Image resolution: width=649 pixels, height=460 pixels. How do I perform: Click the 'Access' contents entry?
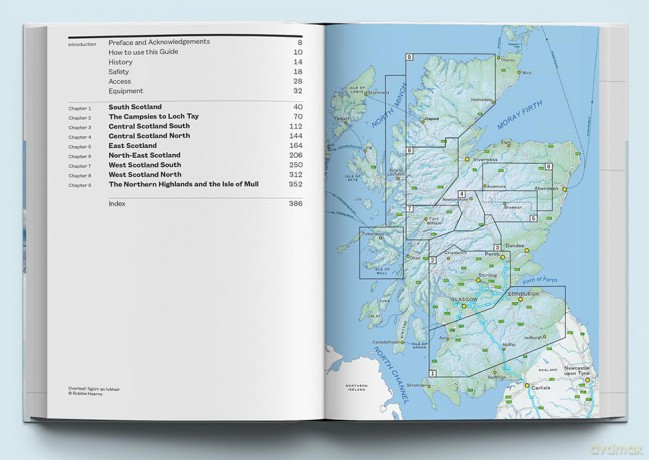point(120,82)
